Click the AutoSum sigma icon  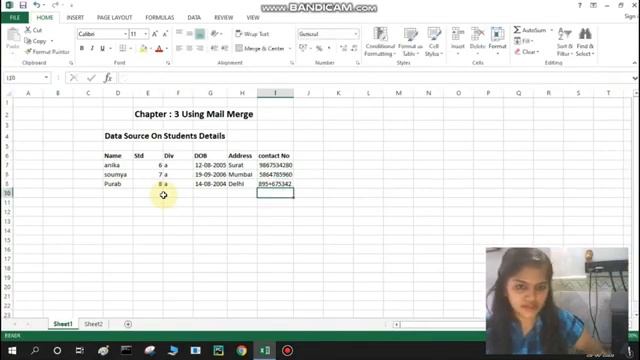pos(517,30)
